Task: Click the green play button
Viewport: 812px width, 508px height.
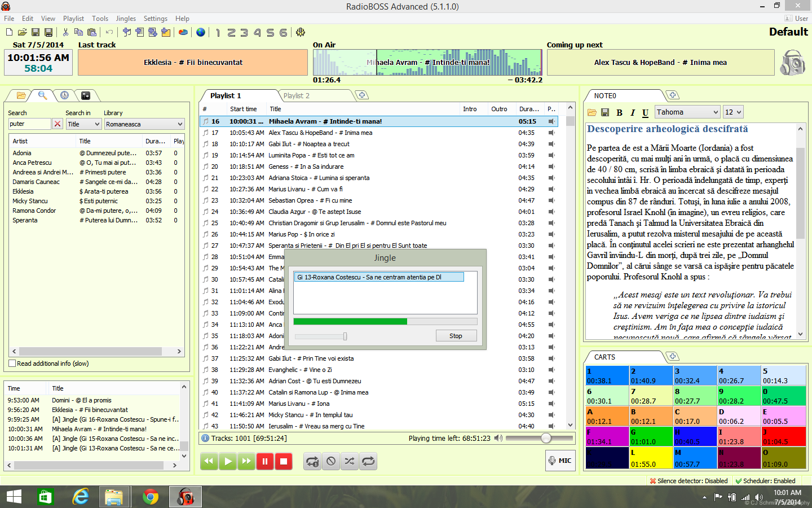Action: click(228, 461)
